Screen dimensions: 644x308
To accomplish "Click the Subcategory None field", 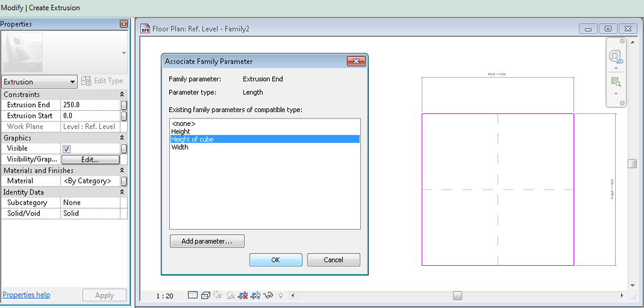I will pos(91,203).
